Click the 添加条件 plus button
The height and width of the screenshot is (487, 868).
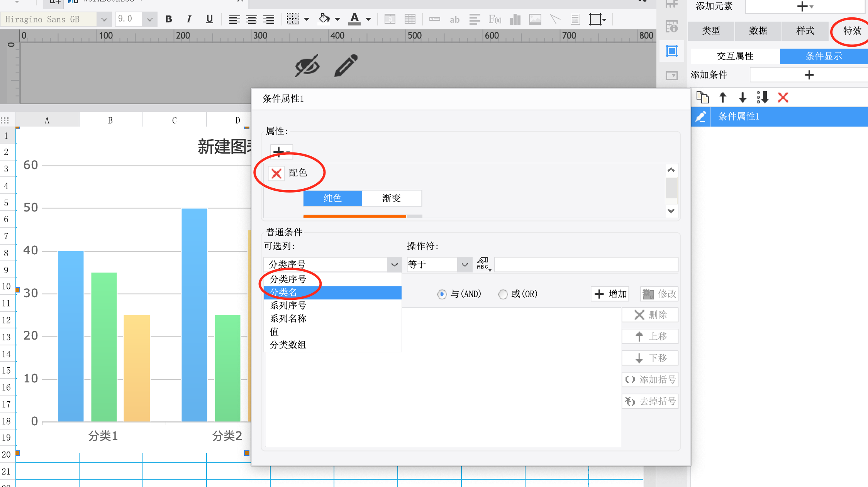click(809, 75)
